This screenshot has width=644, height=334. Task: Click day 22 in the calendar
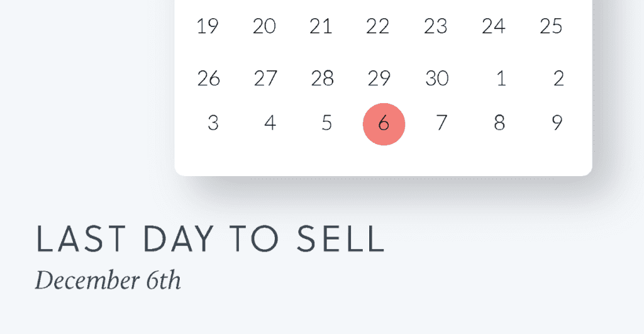coord(377,26)
